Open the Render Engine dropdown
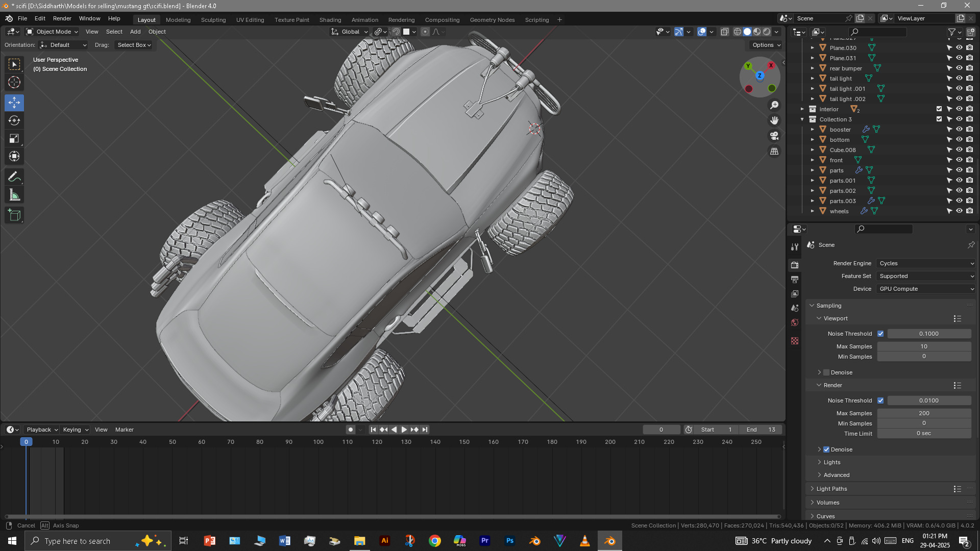 click(x=926, y=263)
